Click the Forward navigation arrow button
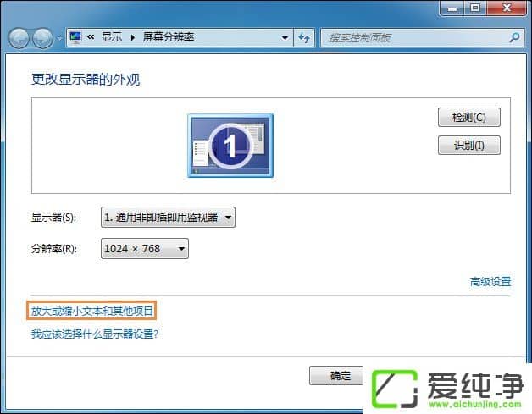 pyautogui.click(x=42, y=38)
